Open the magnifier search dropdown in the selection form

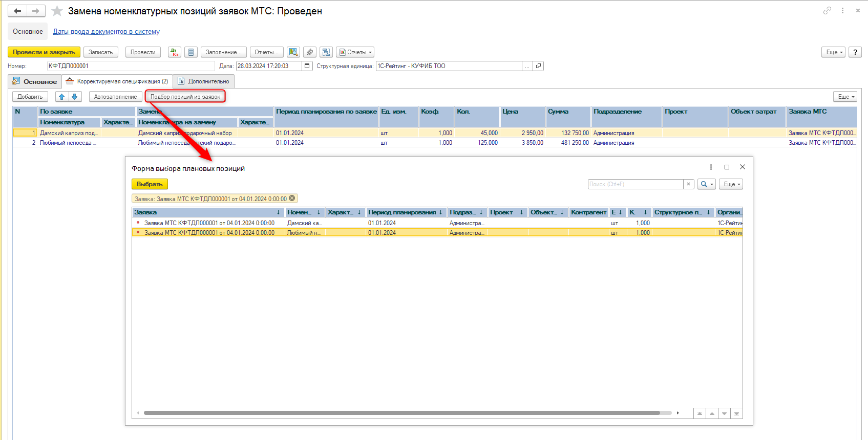coord(707,184)
